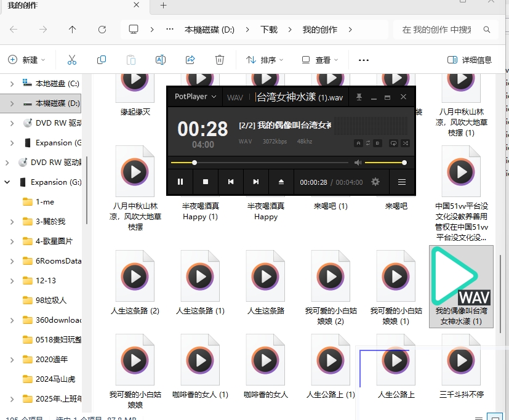Pause playback in PotPlayer
509x420 pixels.
180,182
